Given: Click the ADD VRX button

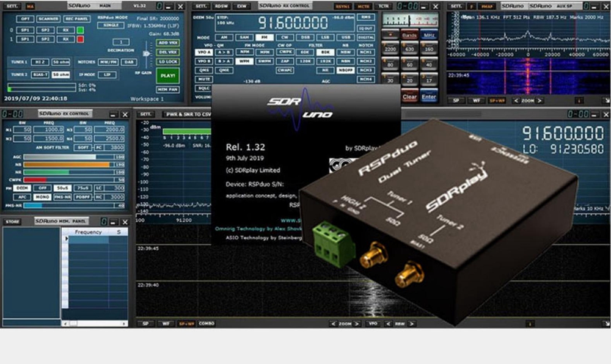Looking at the screenshot, I should (167, 43).
